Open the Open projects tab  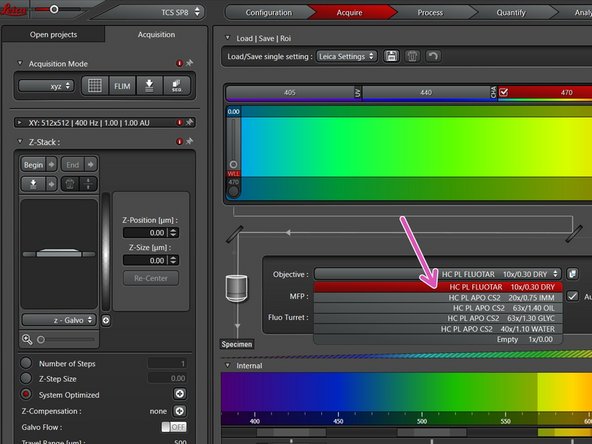point(53,34)
